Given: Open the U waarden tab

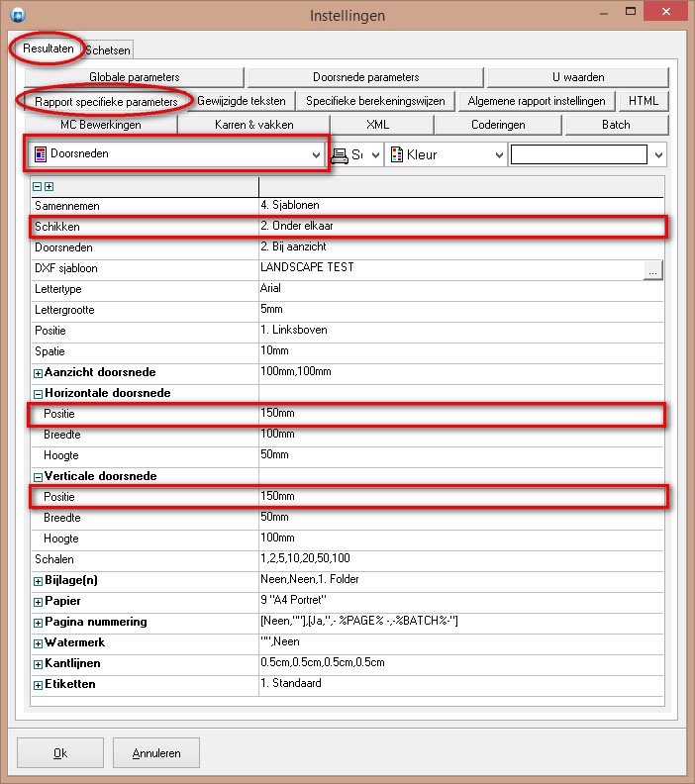Looking at the screenshot, I should pyautogui.click(x=578, y=77).
